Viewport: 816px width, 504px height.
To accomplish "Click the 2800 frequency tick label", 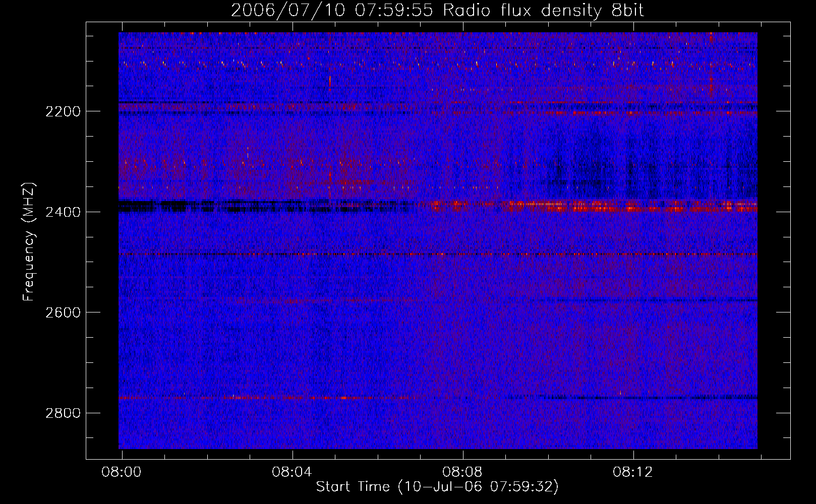I will pos(63,413).
